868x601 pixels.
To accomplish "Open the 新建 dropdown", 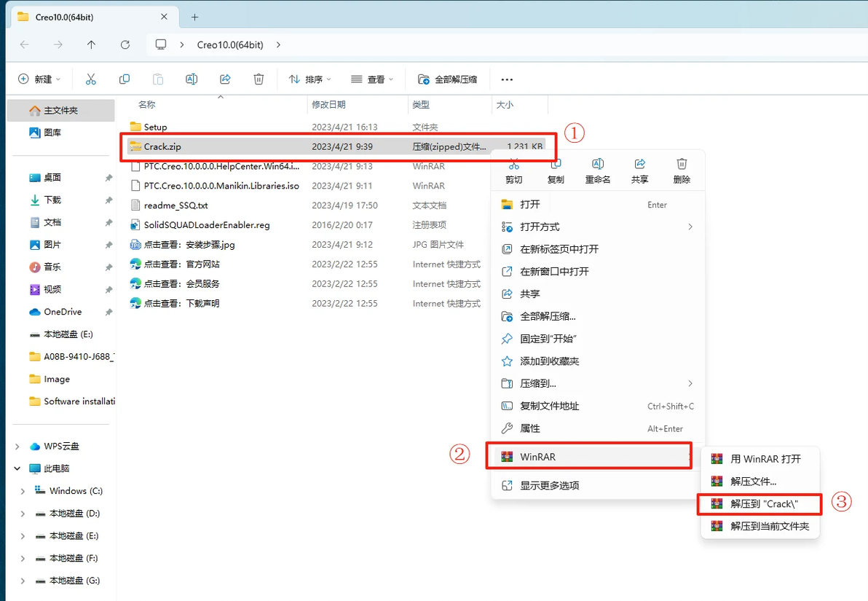I will tap(39, 79).
